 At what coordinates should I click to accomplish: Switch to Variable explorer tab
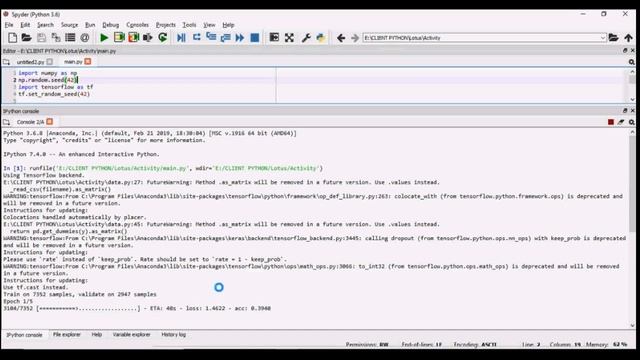pos(131,334)
